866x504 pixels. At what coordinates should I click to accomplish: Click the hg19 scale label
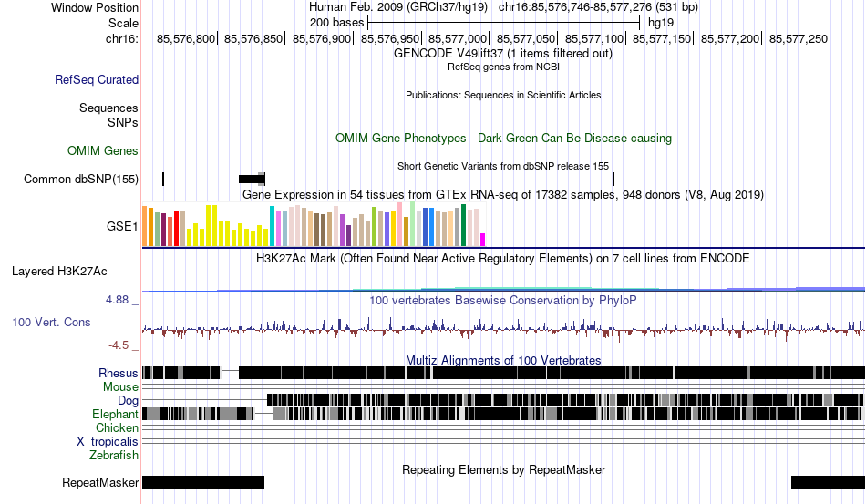tap(661, 23)
